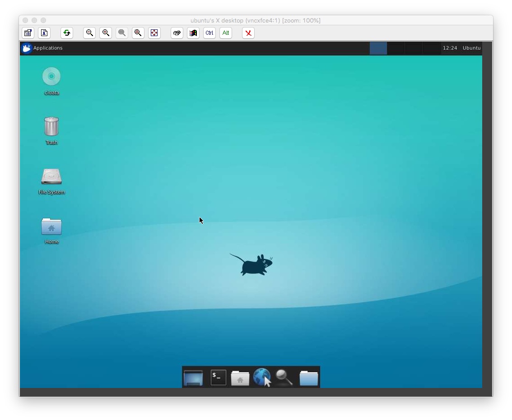Zoom in the remote desktop view
The image size is (512, 420).
click(x=106, y=33)
